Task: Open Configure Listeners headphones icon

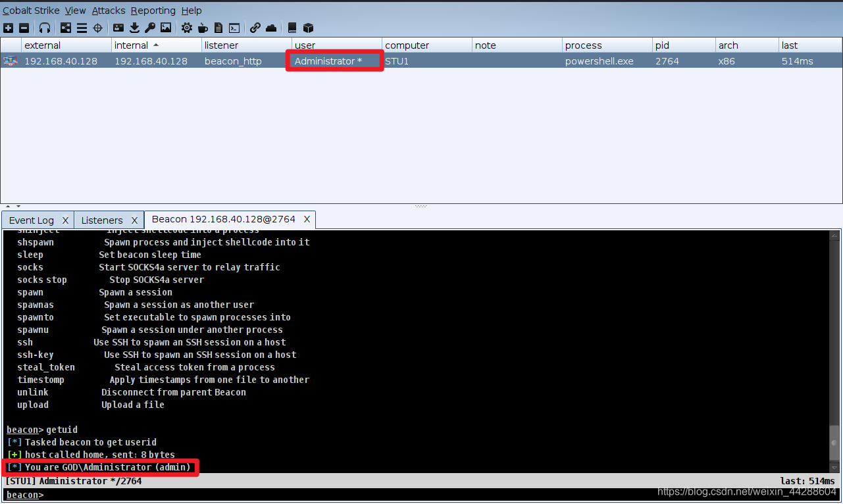Action: (45, 28)
